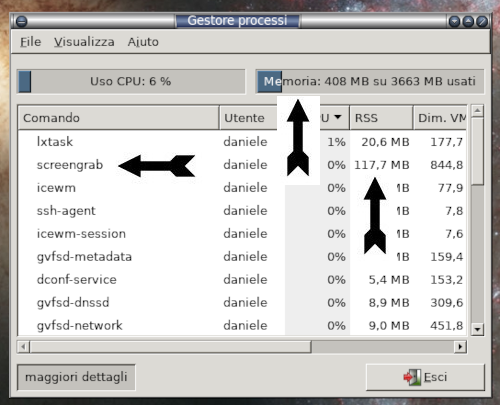Click the Esci button
The image size is (500, 405).
[425, 377]
